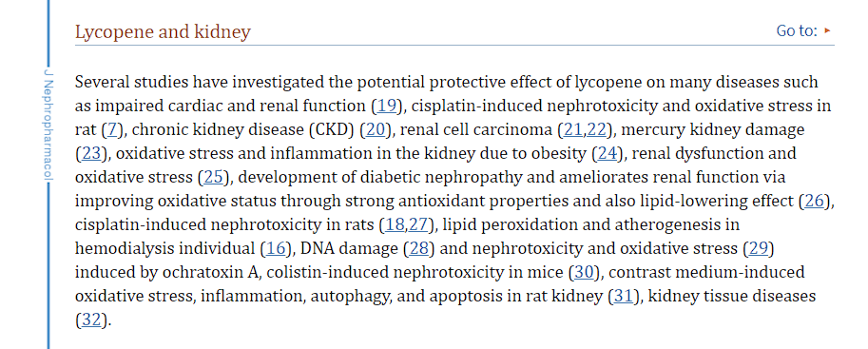Viewport: 868px width, 349px height.
Task: Follow citation link 20 after CKD
Action: 376,130
